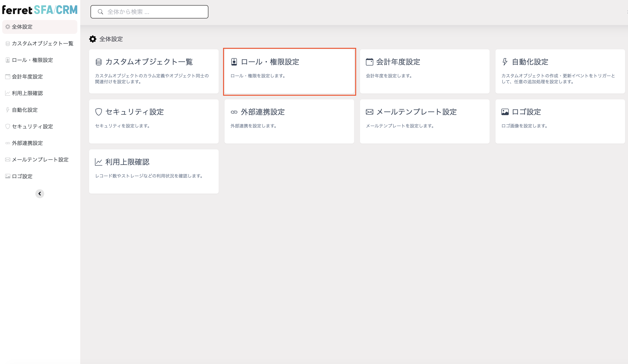628x364 pixels.
Task: Open the カスタムオブジェクト一覧 card title
Action: [x=149, y=62]
